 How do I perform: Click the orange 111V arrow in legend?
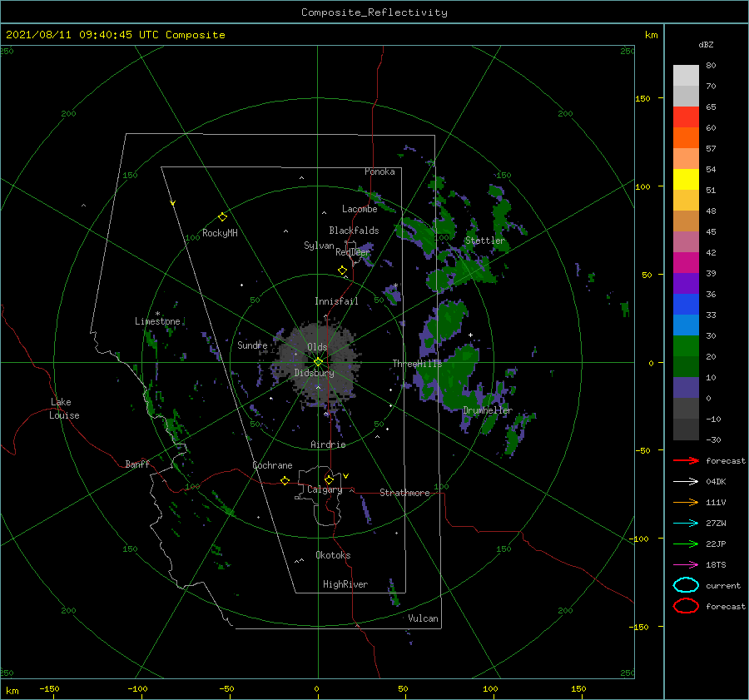coord(686,502)
